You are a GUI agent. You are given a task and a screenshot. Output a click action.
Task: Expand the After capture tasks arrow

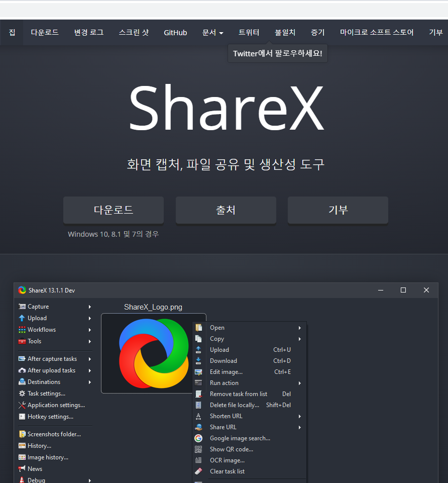click(x=89, y=359)
